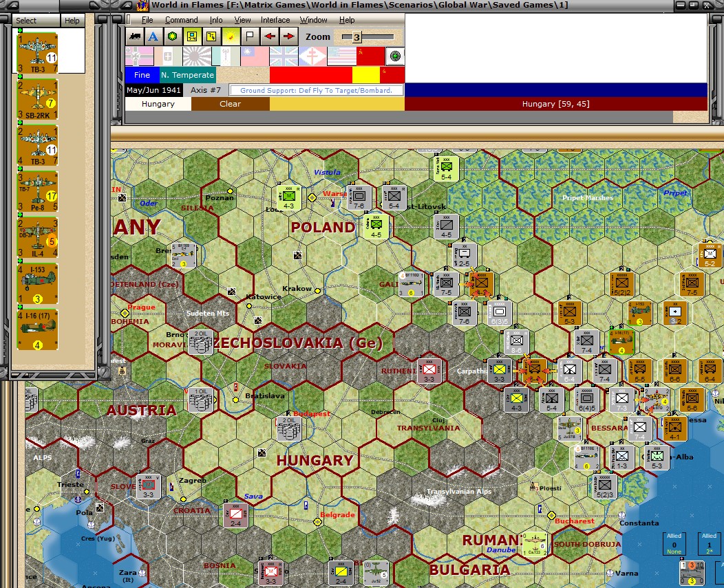Image resolution: width=724 pixels, height=588 pixels.
Task: Select the British Union Jack flag
Action: (284, 56)
